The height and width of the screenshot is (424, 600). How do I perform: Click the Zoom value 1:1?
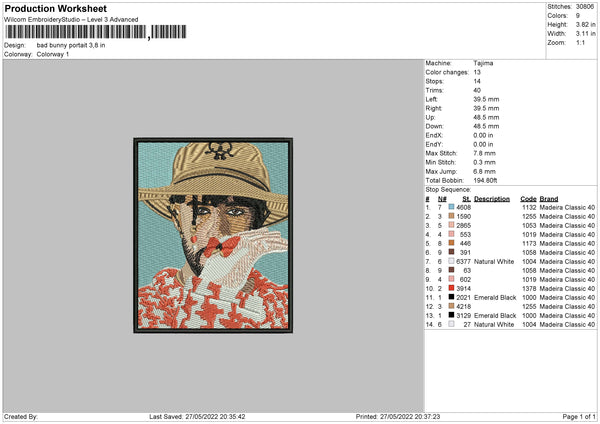580,42
